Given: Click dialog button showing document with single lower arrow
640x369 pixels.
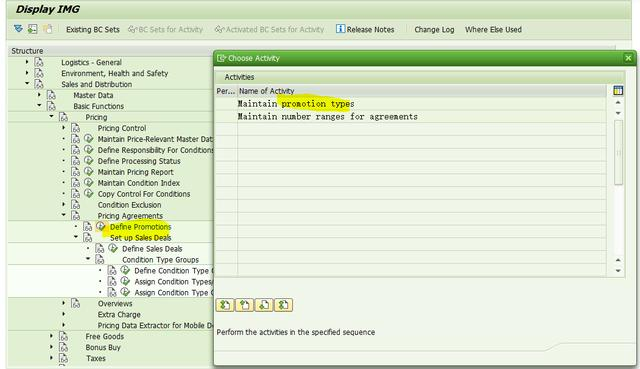Looking at the screenshot, I should [264, 305].
